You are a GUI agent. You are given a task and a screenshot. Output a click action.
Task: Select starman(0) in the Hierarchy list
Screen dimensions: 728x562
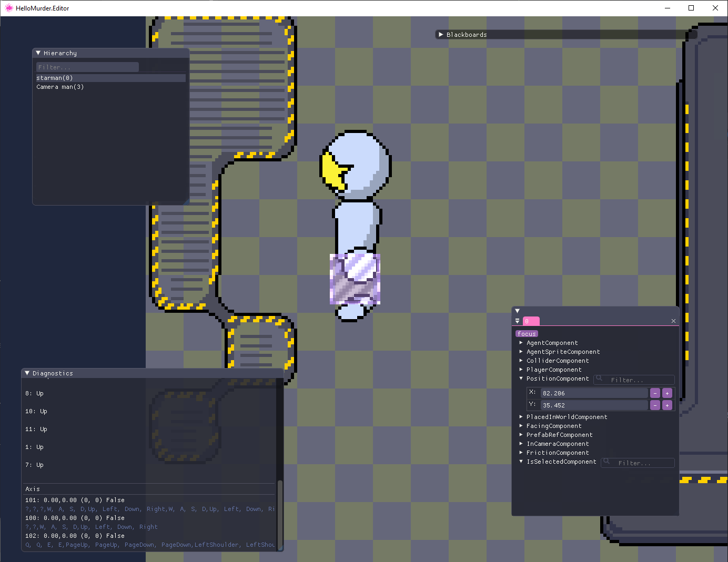pyautogui.click(x=55, y=78)
